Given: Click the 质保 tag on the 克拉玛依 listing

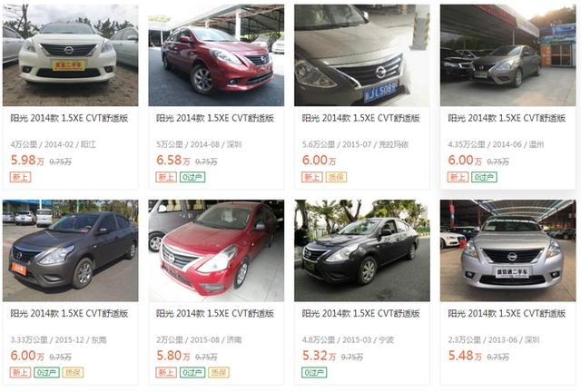Looking at the screenshot, I should (x=336, y=177).
